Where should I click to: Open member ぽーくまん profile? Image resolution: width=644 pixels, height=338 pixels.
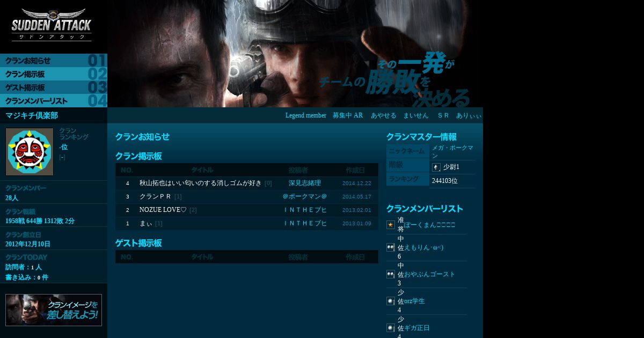429,225
